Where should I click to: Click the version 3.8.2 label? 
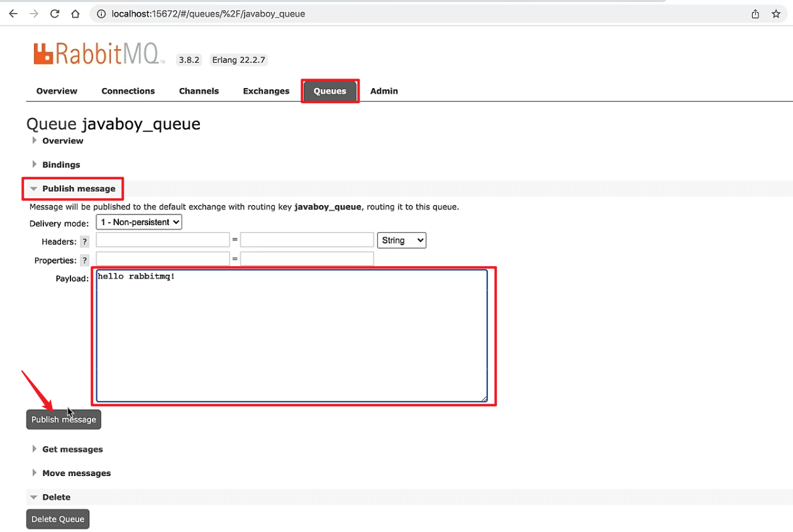(x=189, y=60)
